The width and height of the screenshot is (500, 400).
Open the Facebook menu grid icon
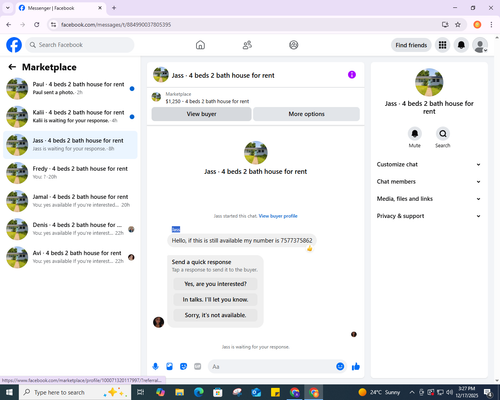pos(442,45)
